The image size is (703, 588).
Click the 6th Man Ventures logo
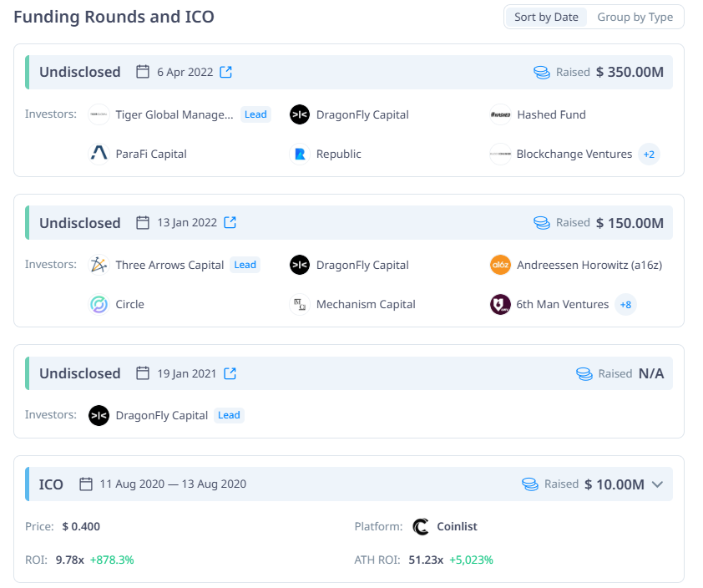[500, 305]
